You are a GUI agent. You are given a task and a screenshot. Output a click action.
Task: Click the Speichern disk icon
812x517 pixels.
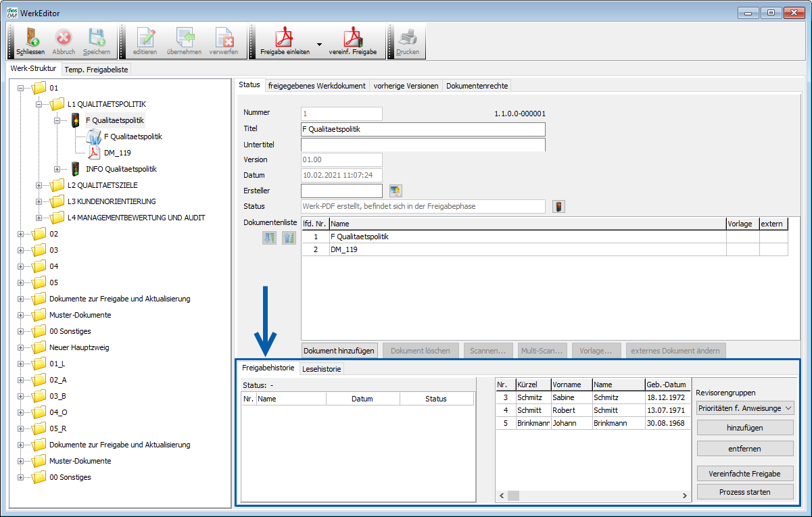[x=97, y=38]
